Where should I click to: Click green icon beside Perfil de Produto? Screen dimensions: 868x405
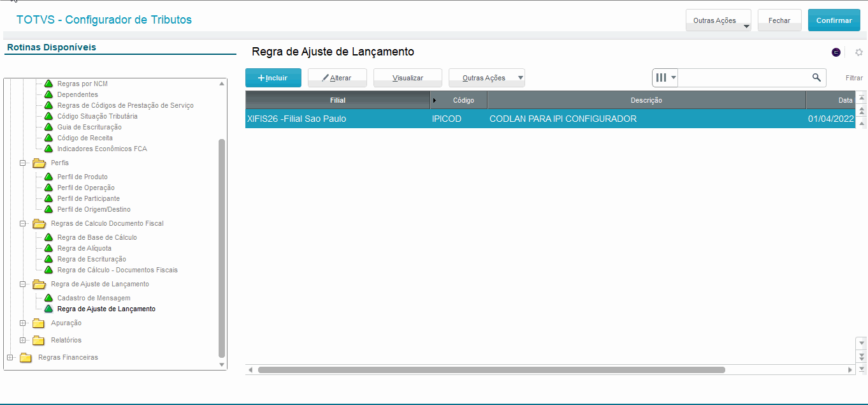coord(48,177)
